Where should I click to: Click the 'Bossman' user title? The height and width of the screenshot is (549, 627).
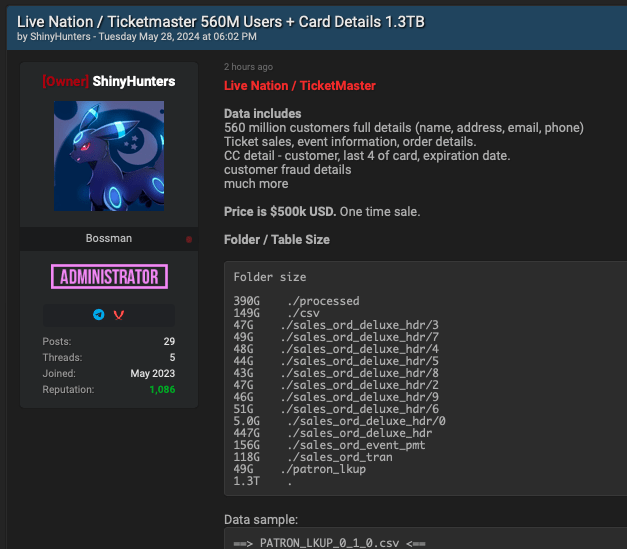pos(109,238)
